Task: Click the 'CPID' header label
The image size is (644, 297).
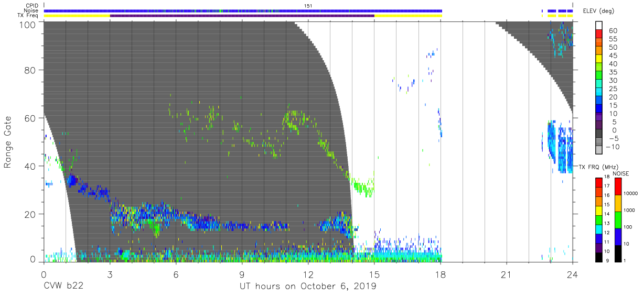Action: [31, 6]
